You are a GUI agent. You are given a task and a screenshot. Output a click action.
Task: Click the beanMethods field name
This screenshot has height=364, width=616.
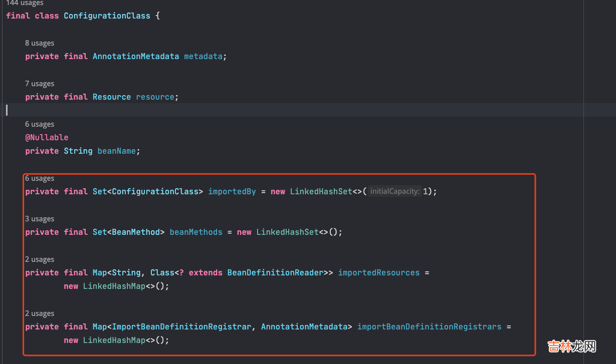tap(196, 232)
